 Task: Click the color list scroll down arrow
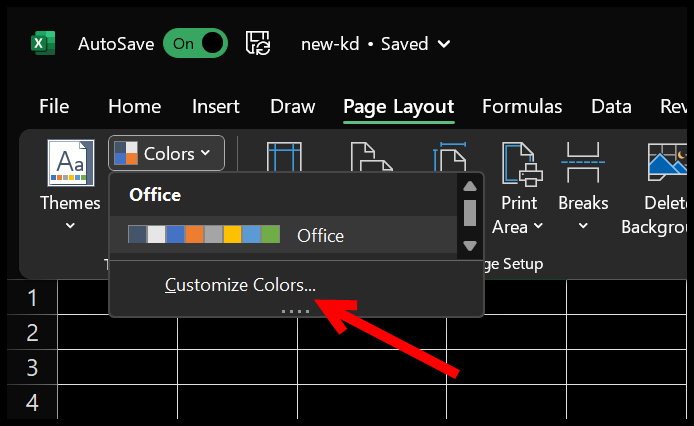[470, 246]
